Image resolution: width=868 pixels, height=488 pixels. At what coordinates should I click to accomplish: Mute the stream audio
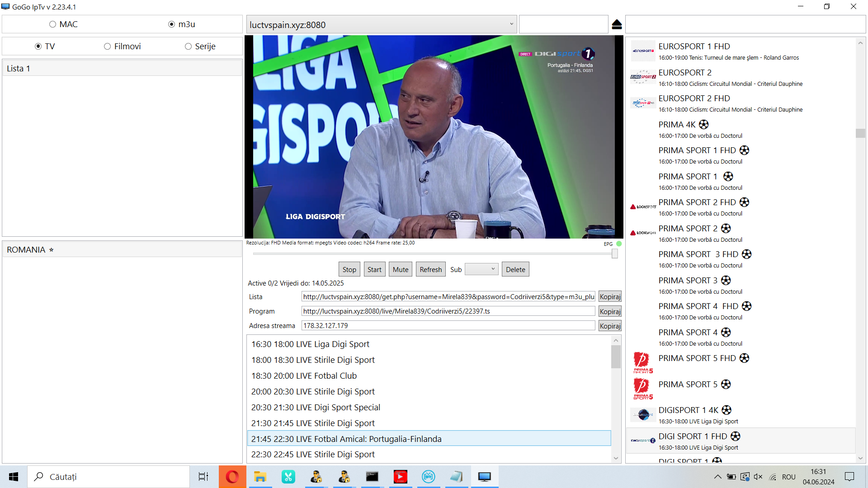click(x=401, y=269)
